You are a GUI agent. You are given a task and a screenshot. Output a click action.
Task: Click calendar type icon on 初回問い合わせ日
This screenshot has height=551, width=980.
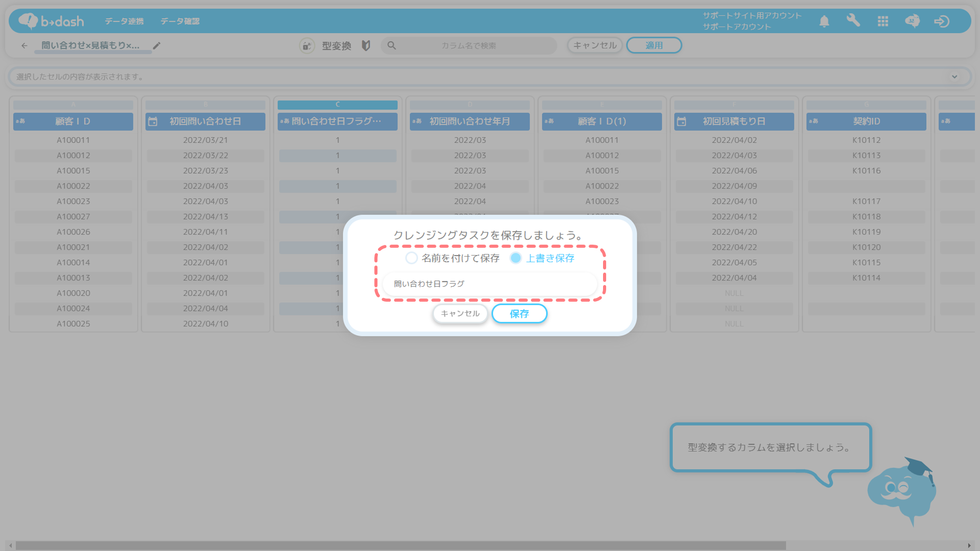[153, 121]
